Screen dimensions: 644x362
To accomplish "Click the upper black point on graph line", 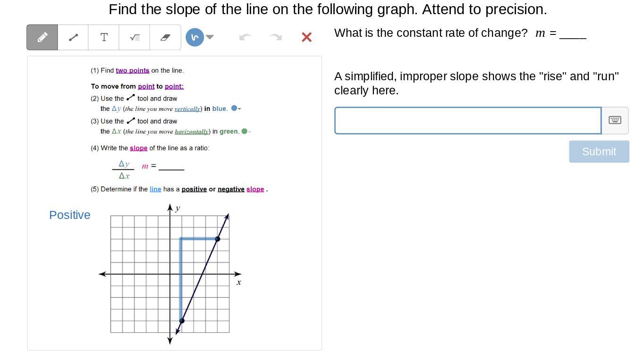I will coord(217,239).
